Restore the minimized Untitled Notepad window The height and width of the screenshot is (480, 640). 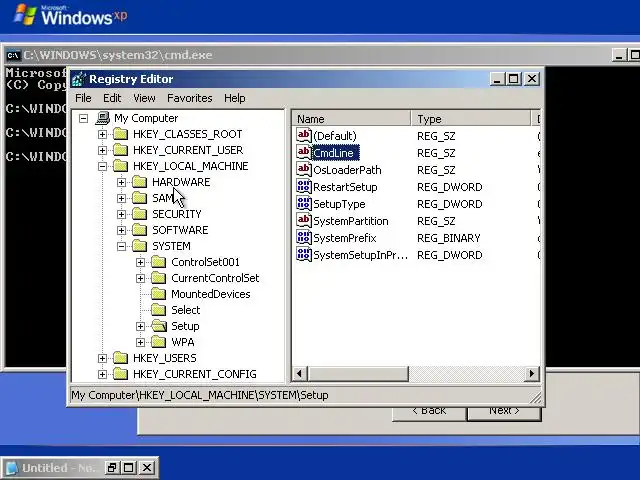pos(111,468)
